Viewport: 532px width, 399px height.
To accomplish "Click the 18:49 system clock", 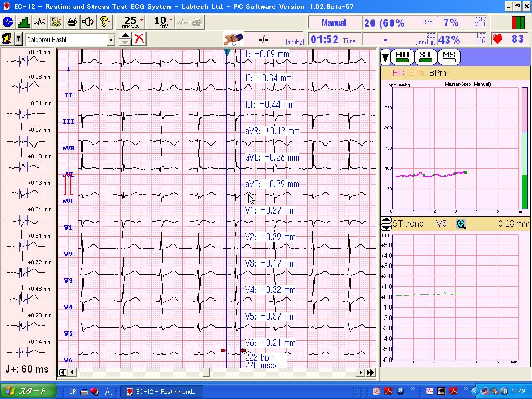I will tap(518, 392).
